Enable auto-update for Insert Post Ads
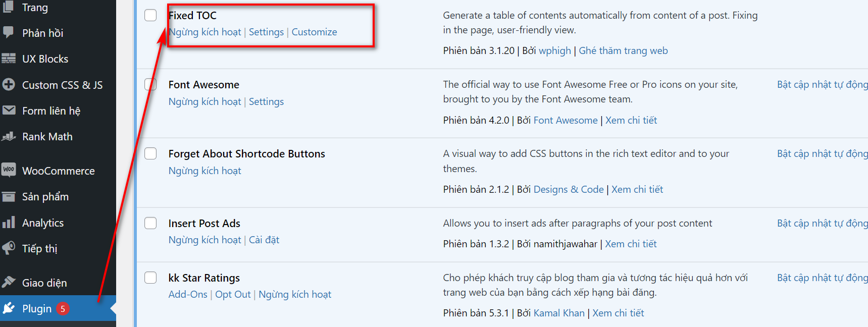Image resolution: width=868 pixels, height=327 pixels. [823, 223]
